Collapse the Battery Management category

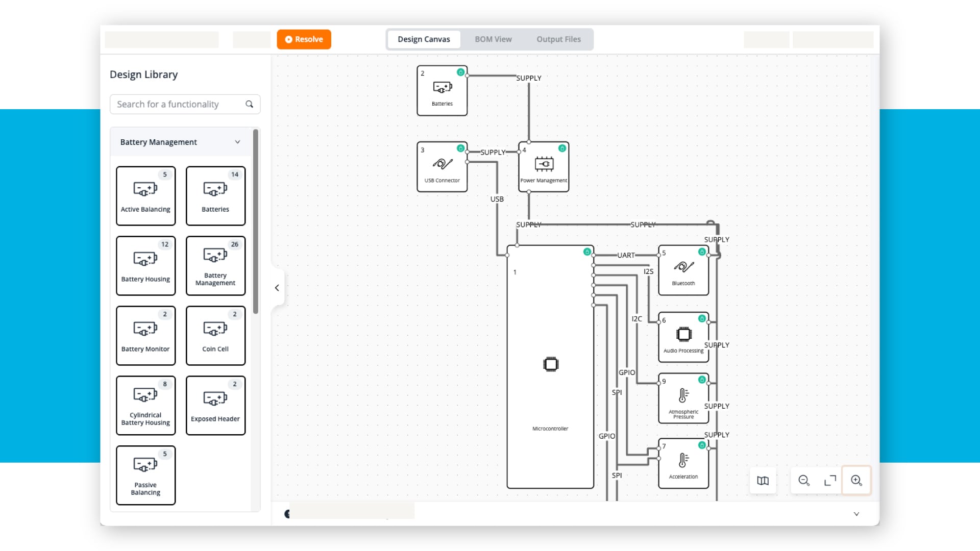[x=237, y=142]
